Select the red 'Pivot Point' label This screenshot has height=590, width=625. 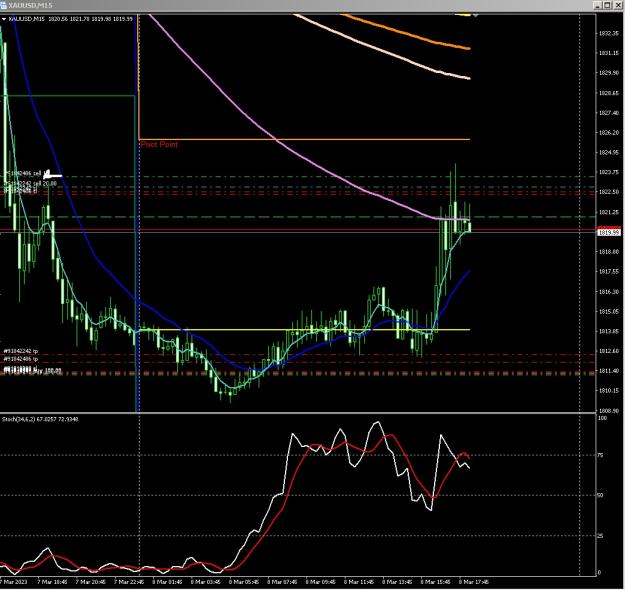click(159, 144)
